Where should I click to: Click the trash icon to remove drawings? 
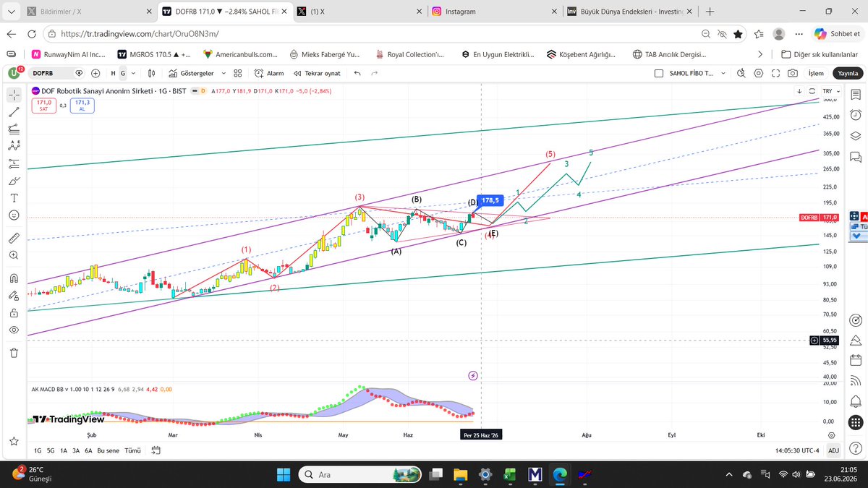click(14, 353)
